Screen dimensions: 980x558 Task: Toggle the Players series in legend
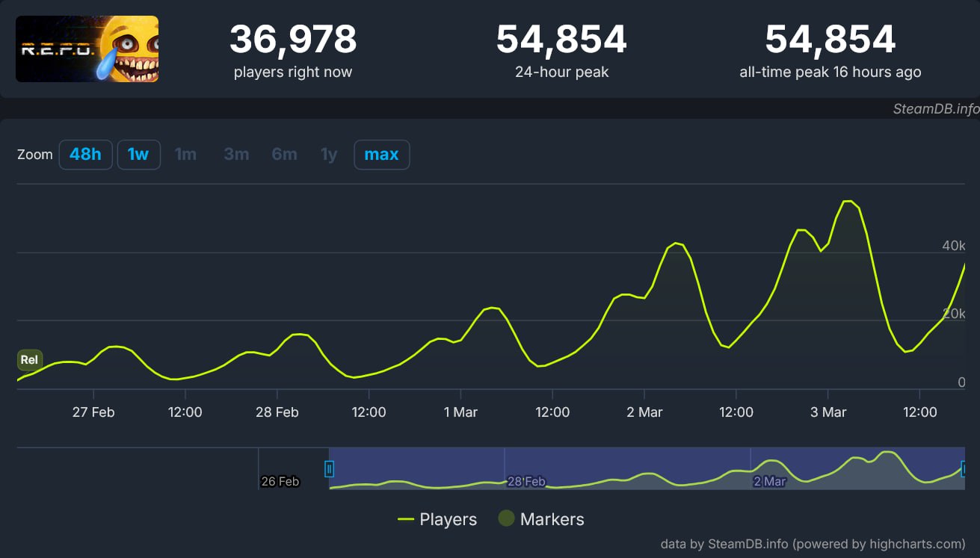click(437, 519)
